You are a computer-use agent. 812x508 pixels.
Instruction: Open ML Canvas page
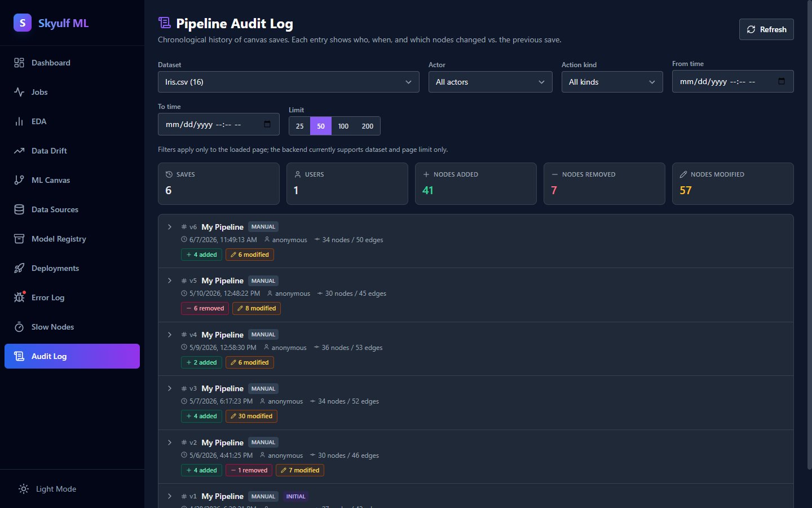(x=72, y=180)
